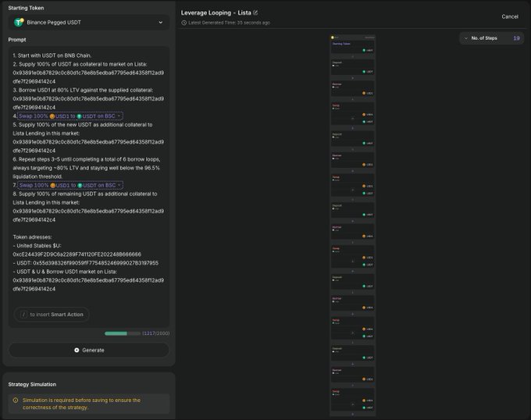Image resolution: width=531 pixels, height=420 pixels.
Task: Select the third Swap step card in the flow
Action: pyautogui.click(x=352, y=257)
